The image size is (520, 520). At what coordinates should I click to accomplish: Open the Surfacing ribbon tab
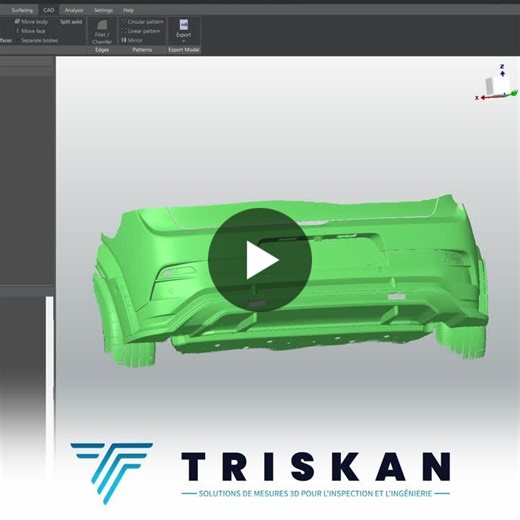coord(22,10)
